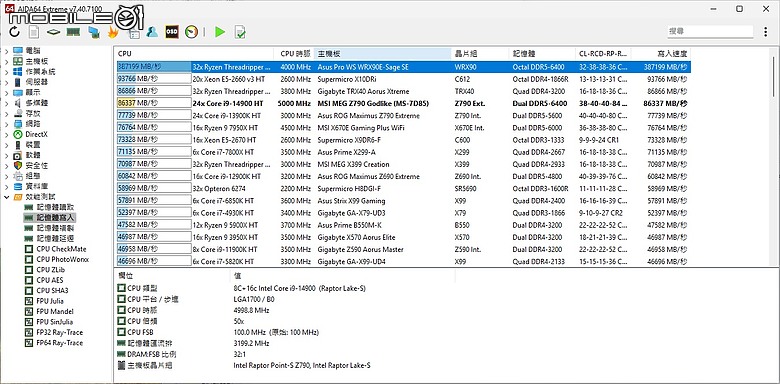Sort by the 主機板 column header
The image size is (780, 384).
tap(383, 54)
